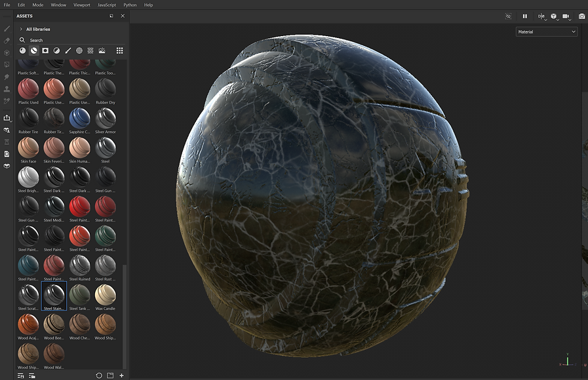Toggle the Filters asset type icon
This screenshot has height=380, width=588.
click(56, 50)
